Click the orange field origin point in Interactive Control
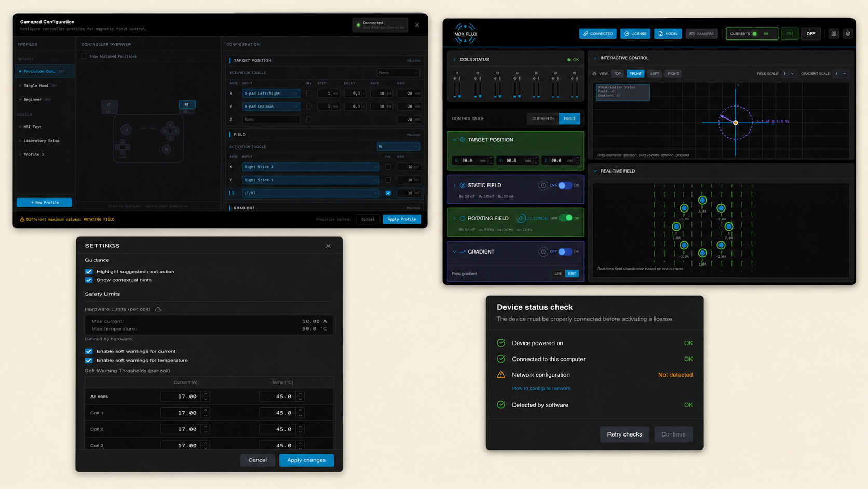868x489 pixels. click(x=735, y=123)
